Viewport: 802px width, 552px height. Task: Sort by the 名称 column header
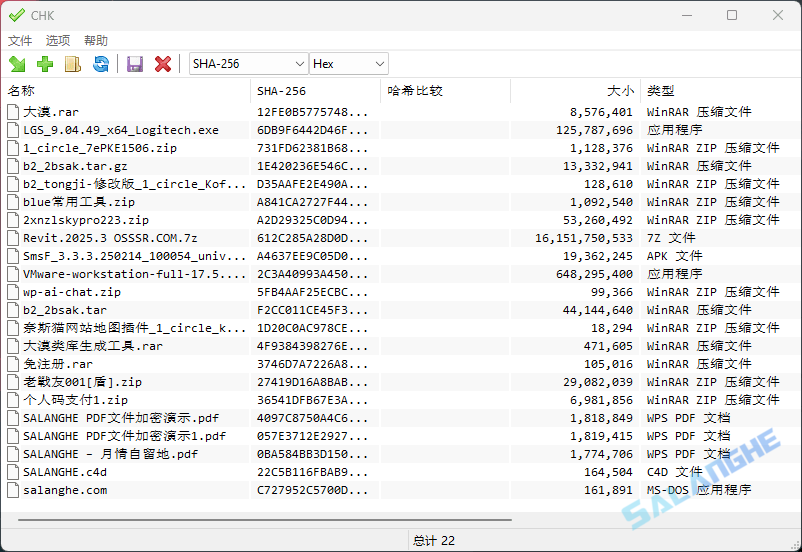[126, 91]
